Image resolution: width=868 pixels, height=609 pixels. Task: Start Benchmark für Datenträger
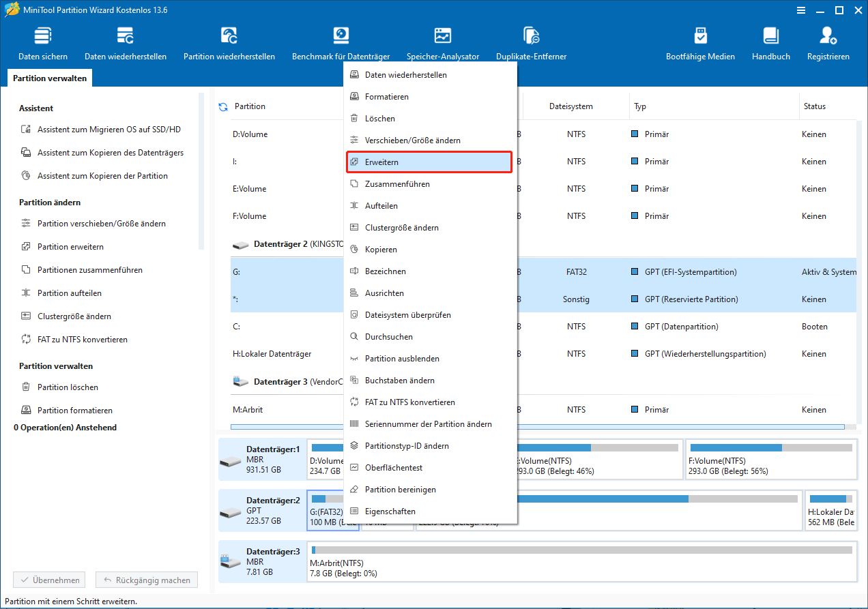[341, 44]
